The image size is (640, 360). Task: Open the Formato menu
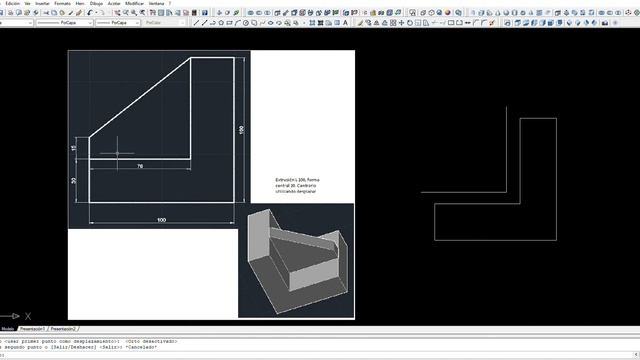click(x=62, y=3)
